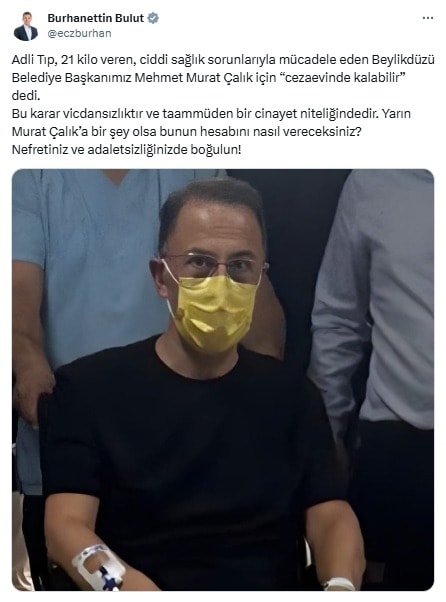The height and width of the screenshot is (602, 446).
Task: Click the tweet line starting "Adli Tıp, 21 kilo"
Action: [x=223, y=60]
